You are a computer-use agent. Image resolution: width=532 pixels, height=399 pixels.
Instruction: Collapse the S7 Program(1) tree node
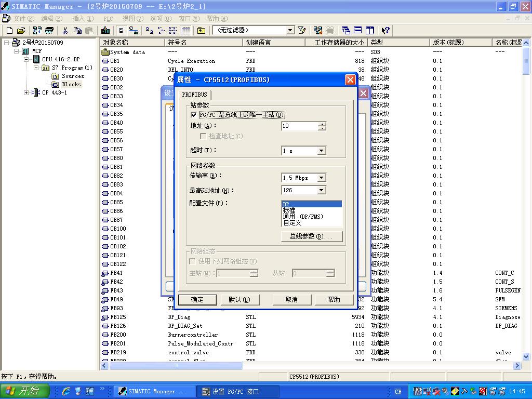click(x=36, y=68)
